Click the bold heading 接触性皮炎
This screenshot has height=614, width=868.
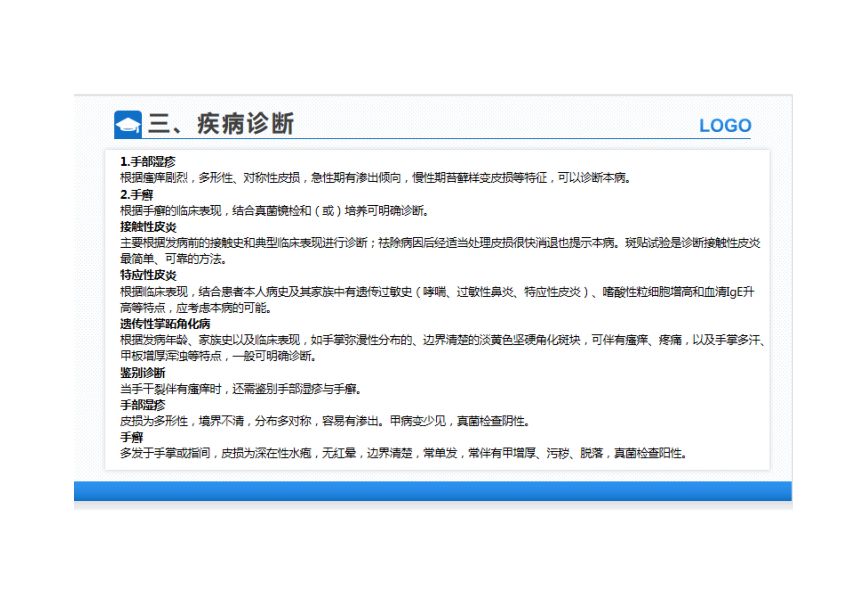[148, 227]
